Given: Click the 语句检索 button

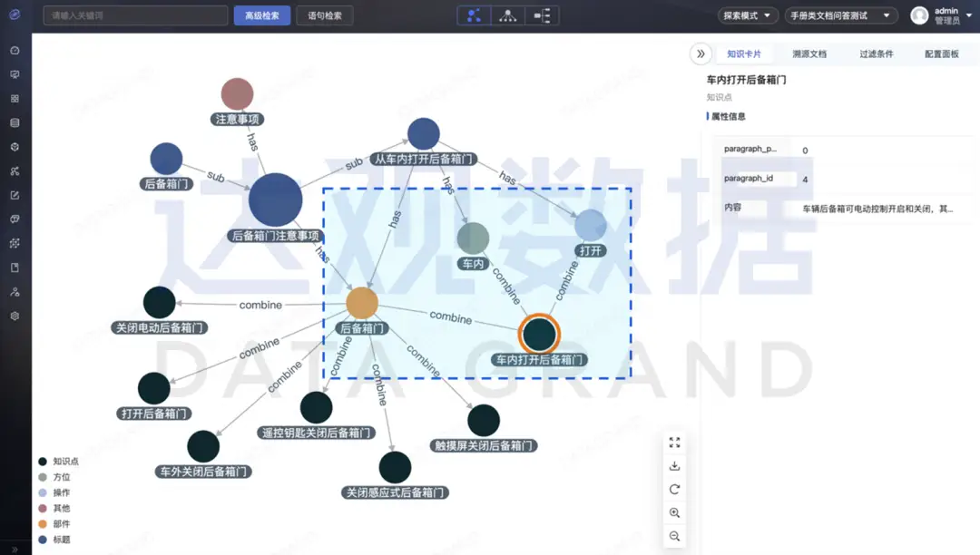Looking at the screenshot, I should coord(325,15).
